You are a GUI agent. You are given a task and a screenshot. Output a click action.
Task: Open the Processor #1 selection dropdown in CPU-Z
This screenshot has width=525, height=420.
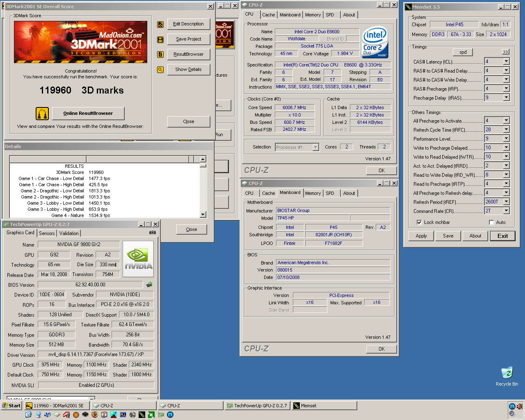[x=315, y=147]
